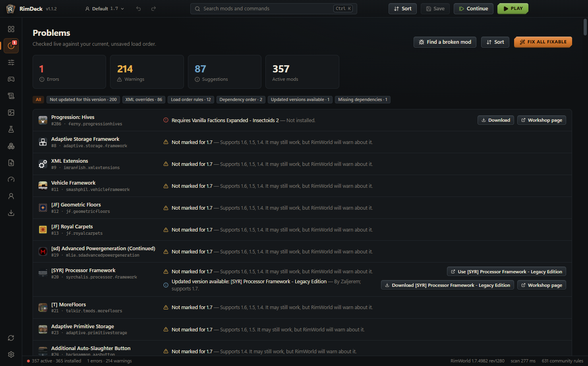Filter by Updated versions available
The width and height of the screenshot is (588, 366).
300,99
